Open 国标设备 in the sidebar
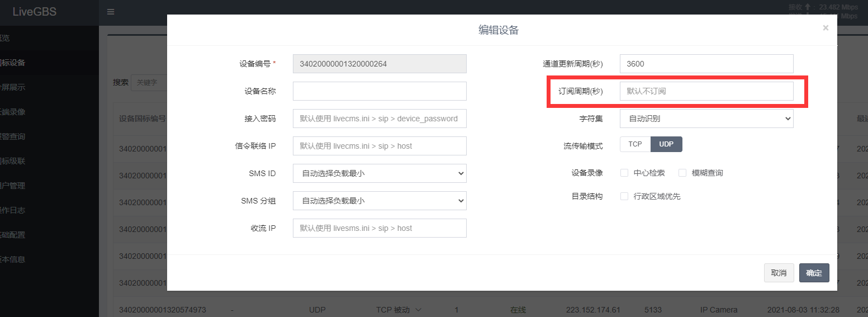 click(49, 63)
